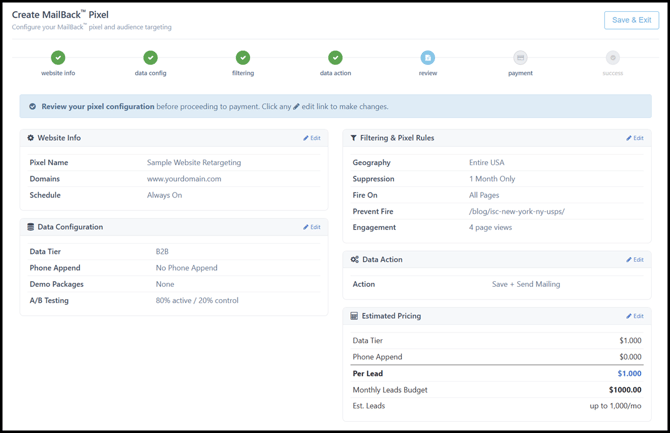Image resolution: width=670 pixels, height=433 pixels.
Task: Click the Always On schedule value
Action: point(165,195)
